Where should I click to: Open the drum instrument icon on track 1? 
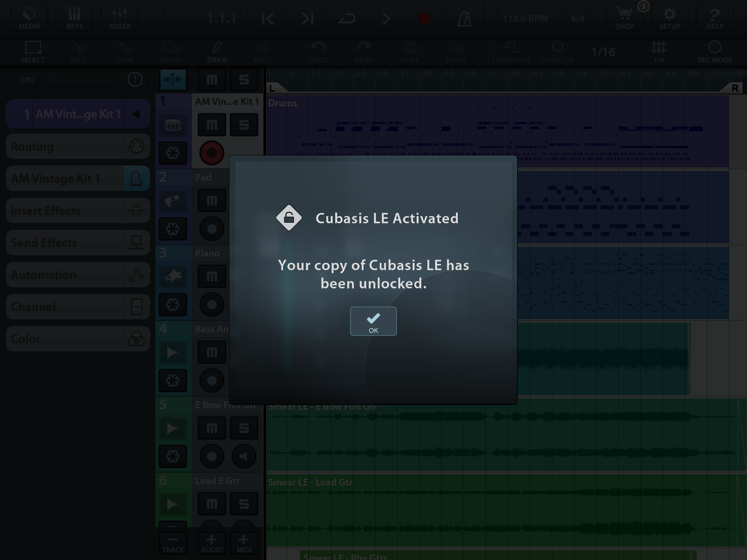pos(173,125)
